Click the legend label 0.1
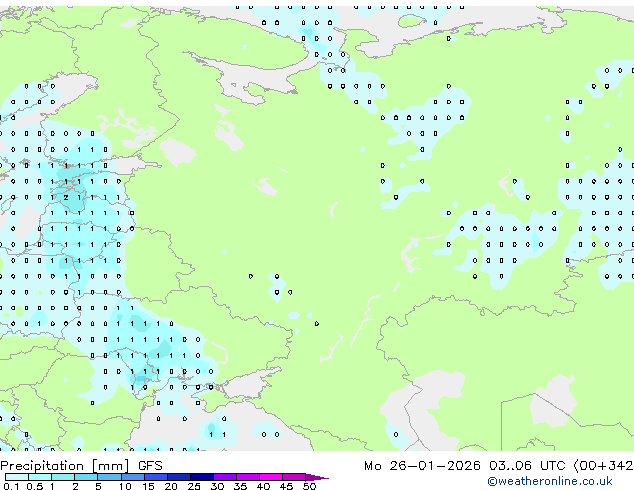 [x=11, y=486]
